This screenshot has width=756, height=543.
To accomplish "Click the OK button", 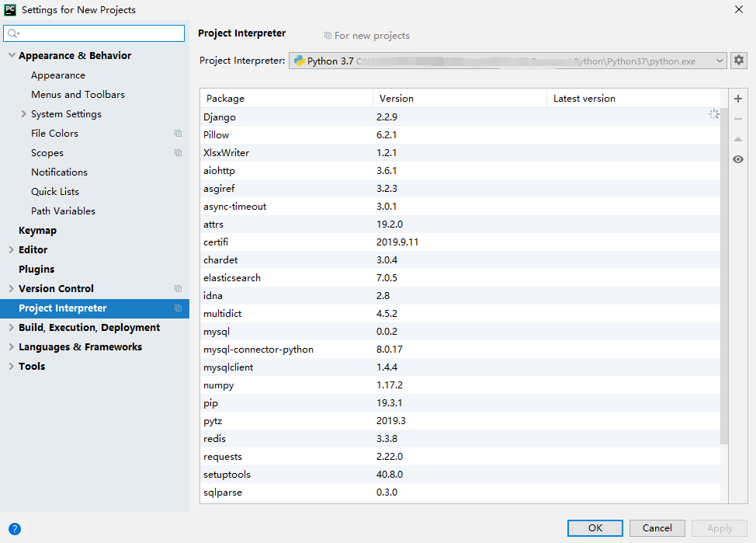I will click(x=595, y=528).
